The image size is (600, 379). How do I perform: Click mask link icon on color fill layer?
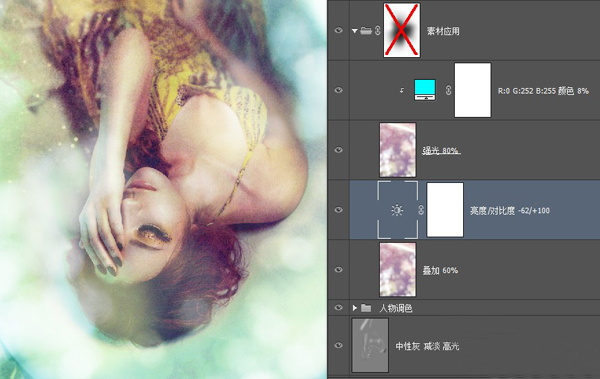(x=448, y=90)
